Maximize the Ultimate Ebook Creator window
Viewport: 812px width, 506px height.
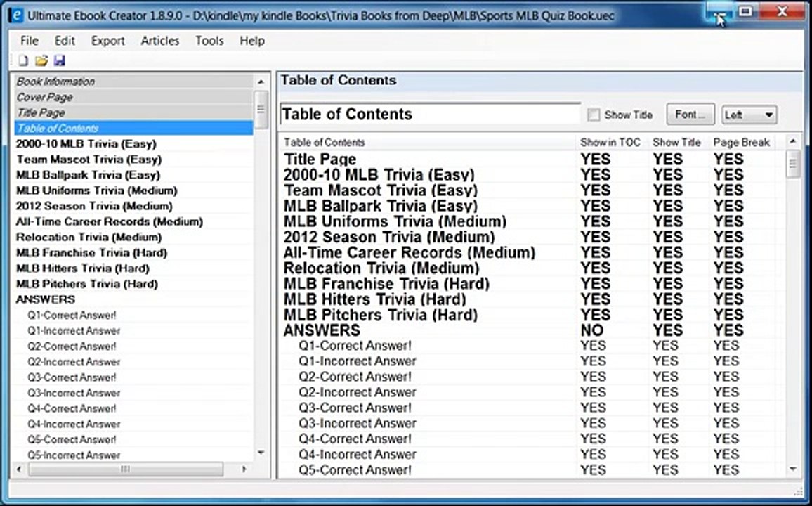[745, 11]
